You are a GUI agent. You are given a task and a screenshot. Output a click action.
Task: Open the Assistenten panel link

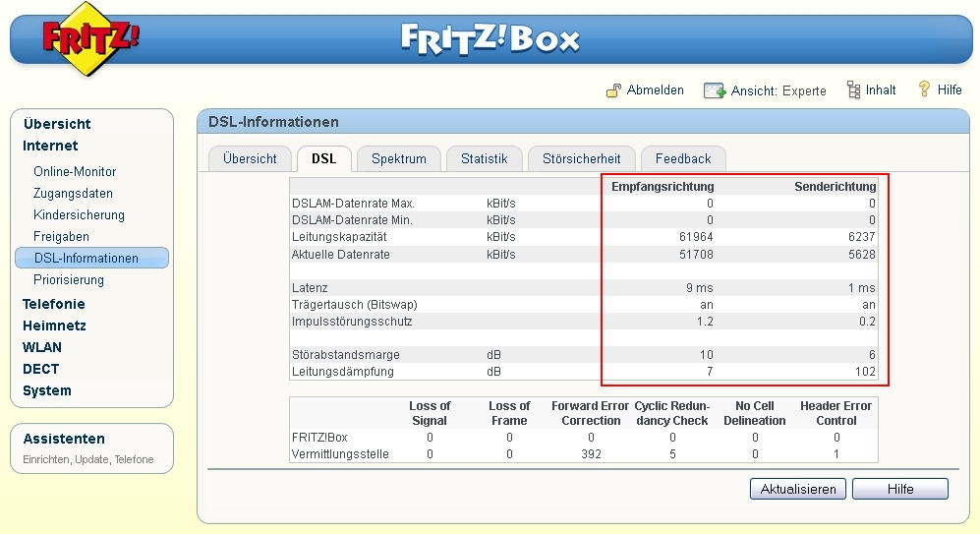coord(64,439)
